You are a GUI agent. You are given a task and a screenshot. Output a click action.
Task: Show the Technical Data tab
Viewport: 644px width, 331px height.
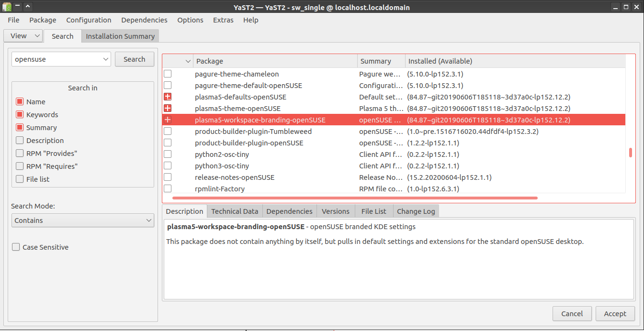coord(235,211)
